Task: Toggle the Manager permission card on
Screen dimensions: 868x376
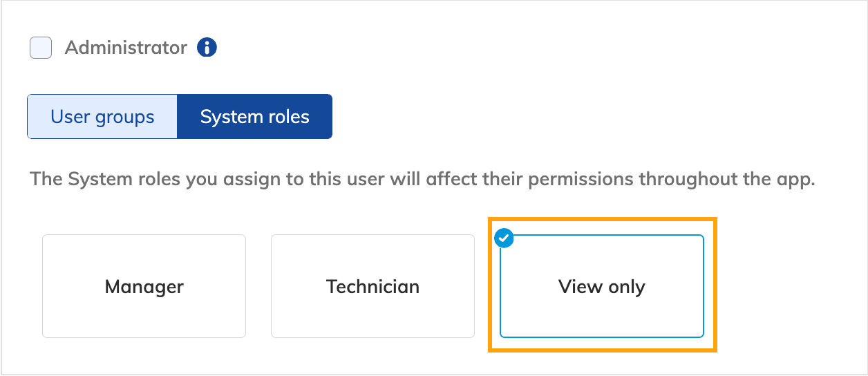Action: pos(144,304)
